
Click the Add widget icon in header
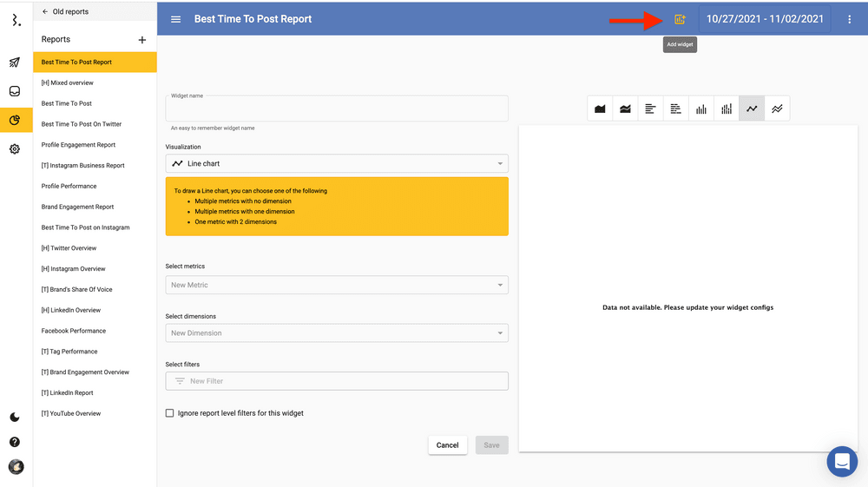680,19
